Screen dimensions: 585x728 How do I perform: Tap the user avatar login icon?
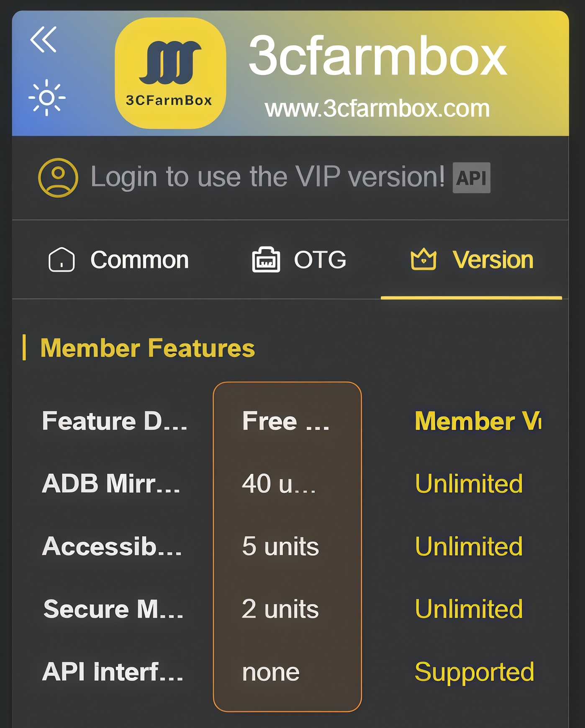point(57,177)
